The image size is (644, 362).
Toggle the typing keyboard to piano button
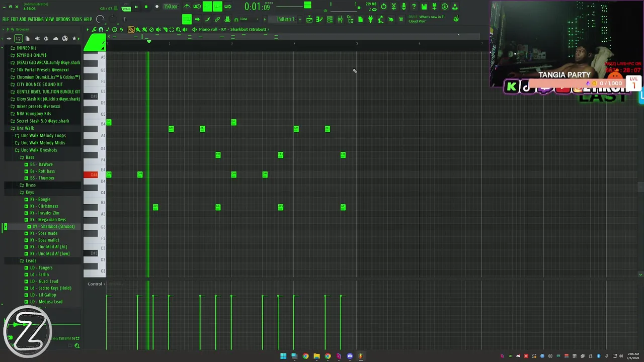coord(187,19)
